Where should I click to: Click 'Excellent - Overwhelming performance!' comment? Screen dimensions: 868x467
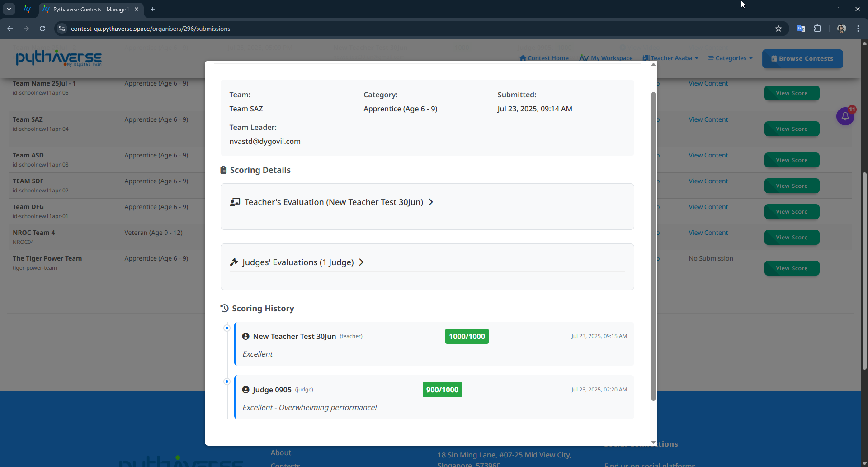tap(310, 407)
